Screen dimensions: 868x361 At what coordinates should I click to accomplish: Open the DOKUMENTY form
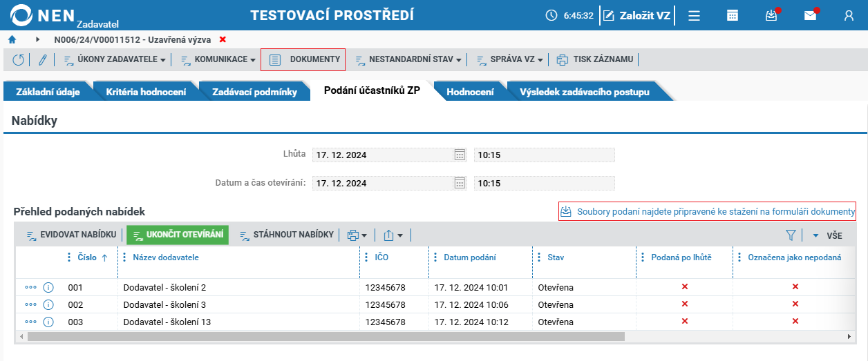(303, 60)
